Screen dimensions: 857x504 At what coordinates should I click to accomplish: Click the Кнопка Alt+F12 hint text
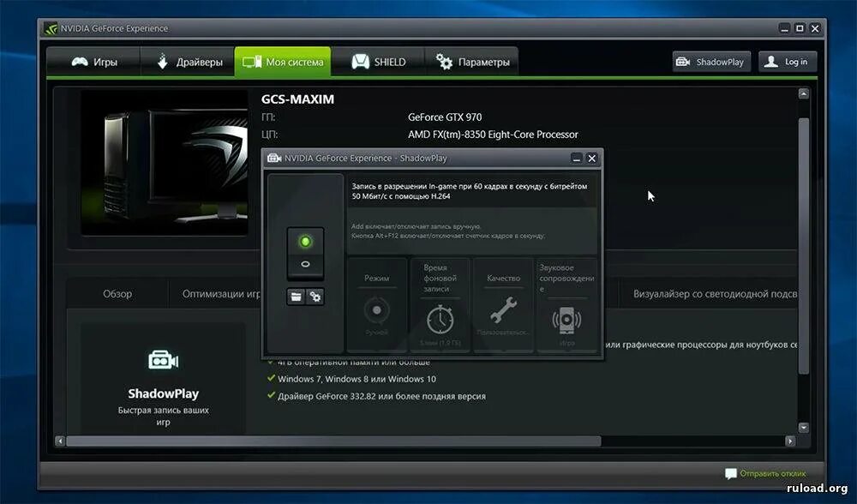pyautogui.click(x=447, y=237)
